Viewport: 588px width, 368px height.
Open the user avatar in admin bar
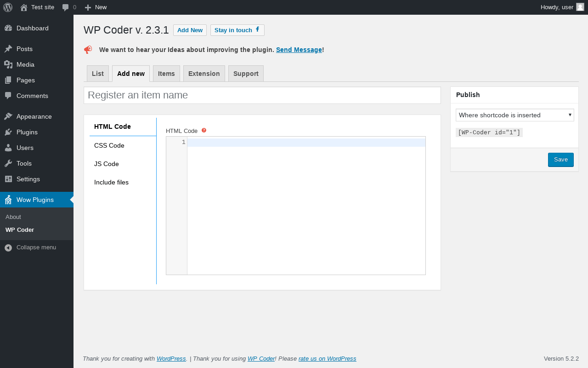click(x=580, y=7)
